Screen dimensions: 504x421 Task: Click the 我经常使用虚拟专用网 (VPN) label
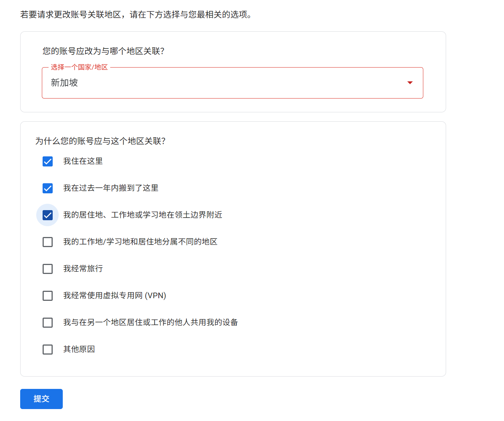(x=115, y=296)
